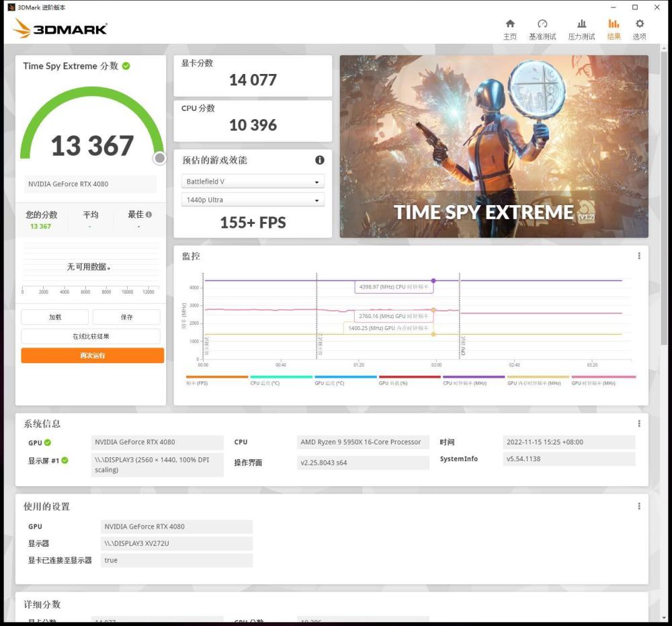
Task: Minimize the 3DMark window
Action: tap(614, 7)
